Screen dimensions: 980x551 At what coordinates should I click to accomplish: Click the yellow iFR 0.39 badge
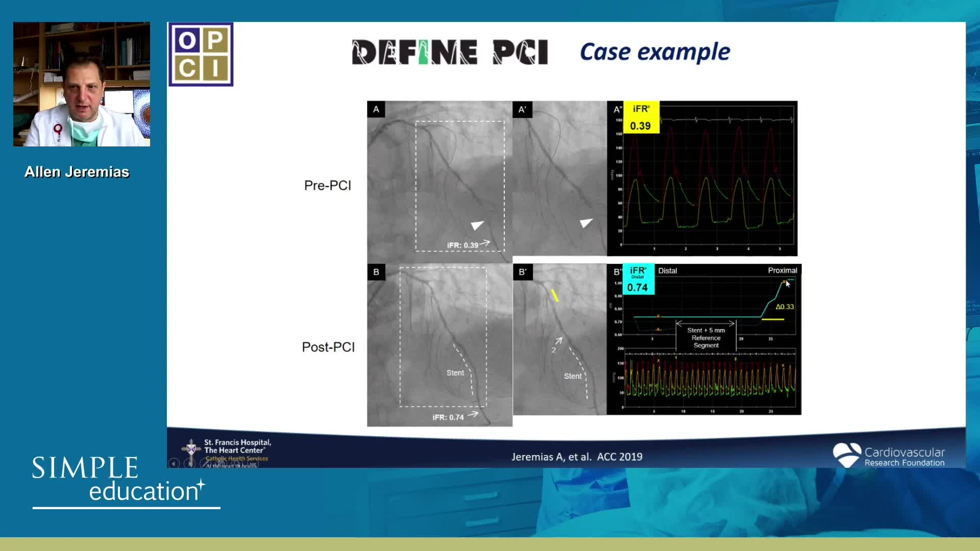641,118
